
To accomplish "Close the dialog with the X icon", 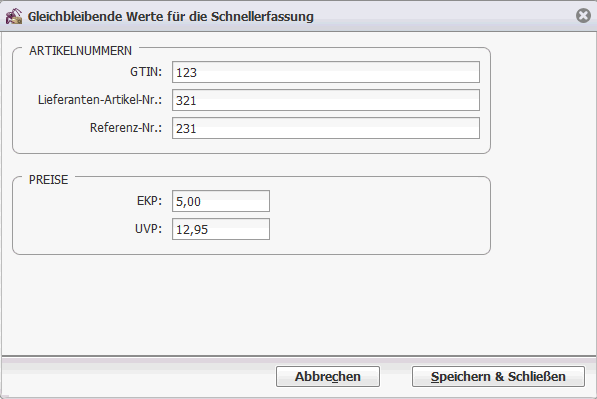I will [x=583, y=16].
